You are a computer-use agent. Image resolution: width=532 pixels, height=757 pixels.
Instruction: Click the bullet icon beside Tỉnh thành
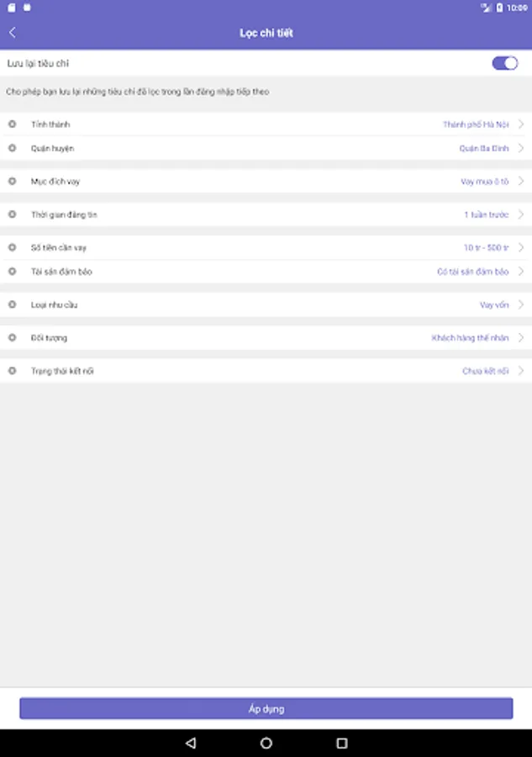tap(12, 124)
